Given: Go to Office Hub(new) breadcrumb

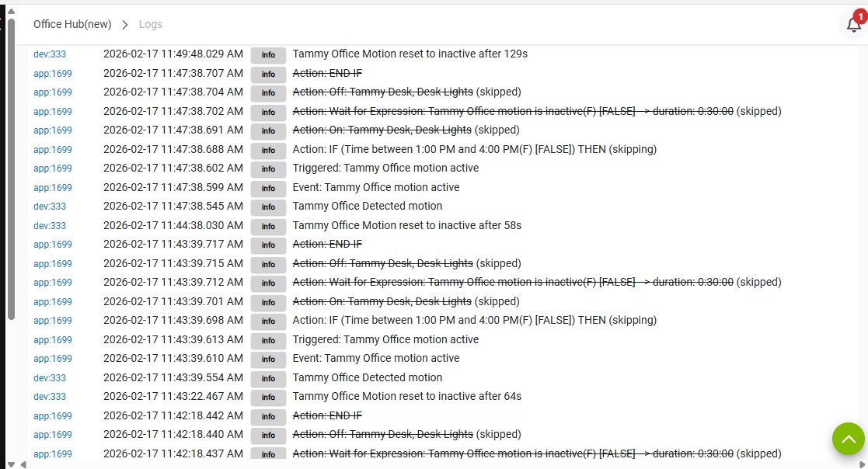Looking at the screenshot, I should coord(72,25).
